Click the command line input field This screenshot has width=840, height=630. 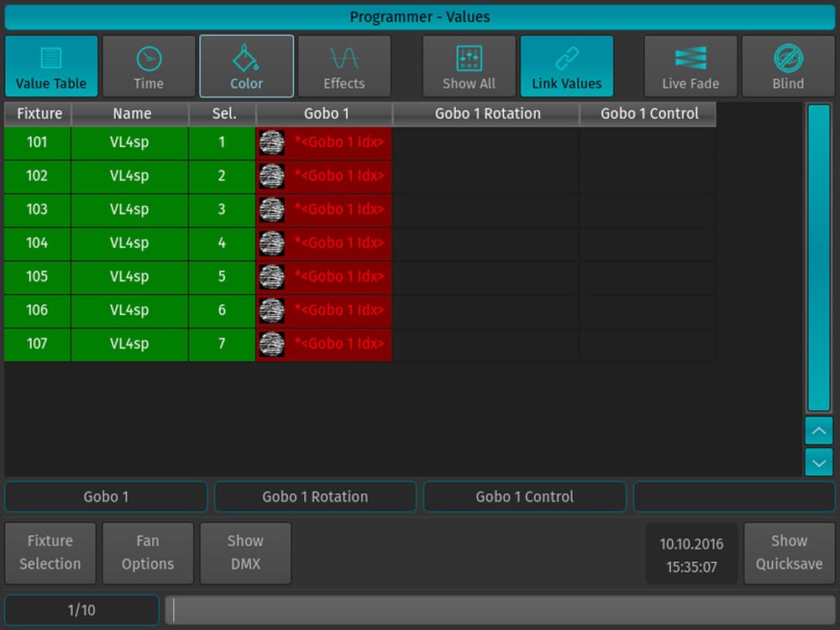tap(500, 611)
